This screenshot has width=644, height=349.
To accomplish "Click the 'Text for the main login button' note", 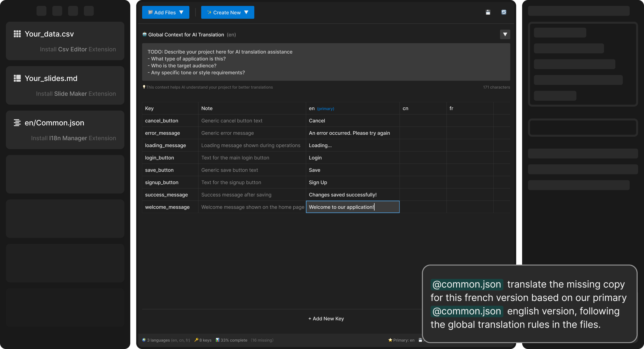I will (x=252, y=158).
